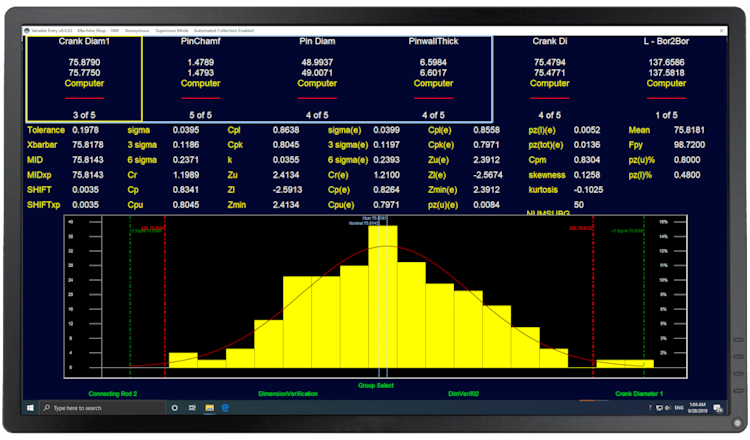This screenshot has width=750, height=440.
Task: Click the Group Select button
Action: (376, 385)
